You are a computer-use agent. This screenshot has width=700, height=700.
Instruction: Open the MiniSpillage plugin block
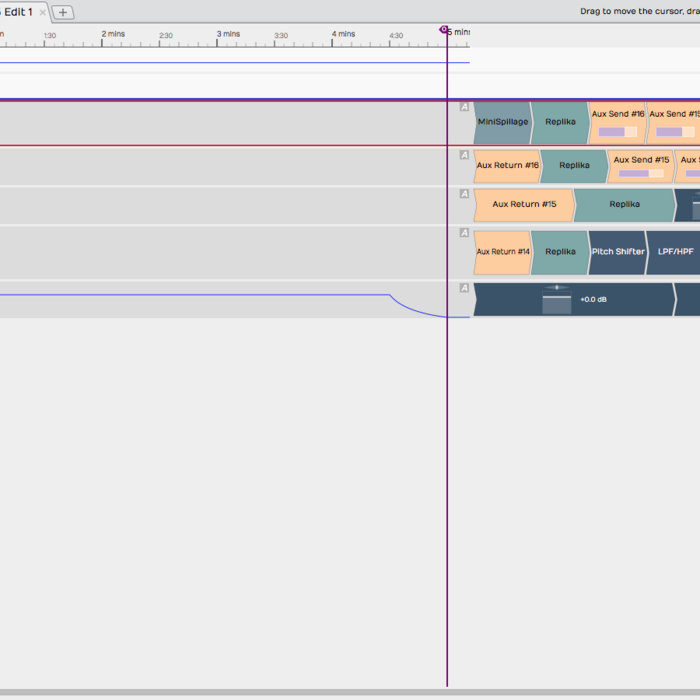pyautogui.click(x=502, y=122)
